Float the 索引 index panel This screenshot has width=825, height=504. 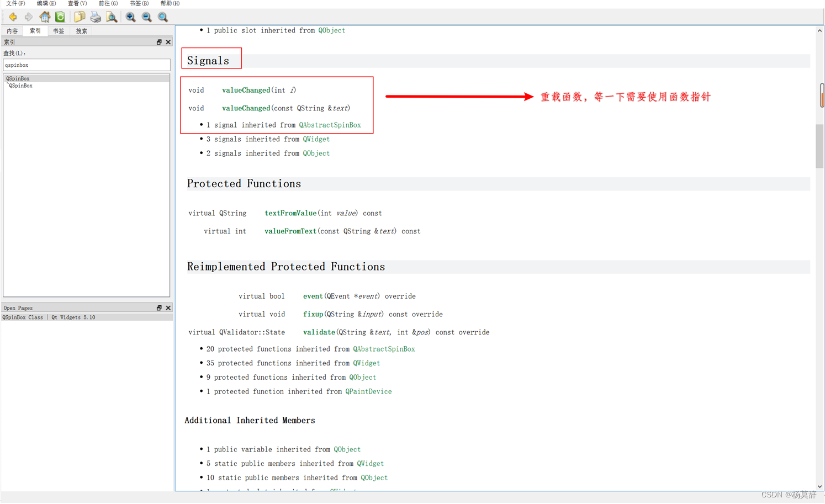tap(159, 42)
